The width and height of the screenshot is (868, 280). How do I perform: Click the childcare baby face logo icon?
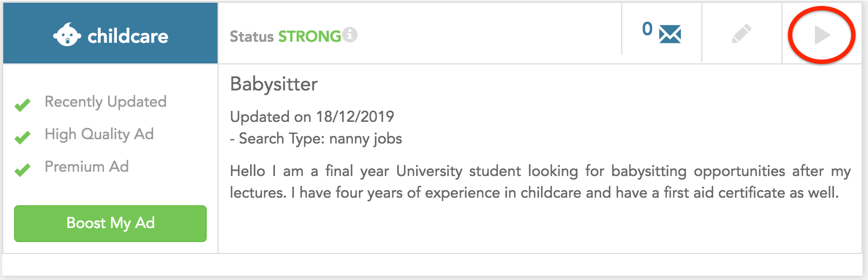(x=67, y=35)
